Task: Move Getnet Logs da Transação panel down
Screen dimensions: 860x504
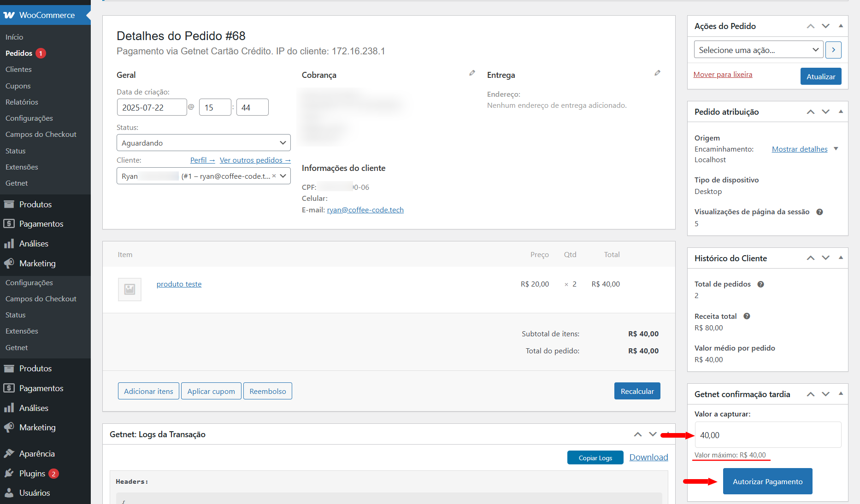Action: [x=653, y=434]
